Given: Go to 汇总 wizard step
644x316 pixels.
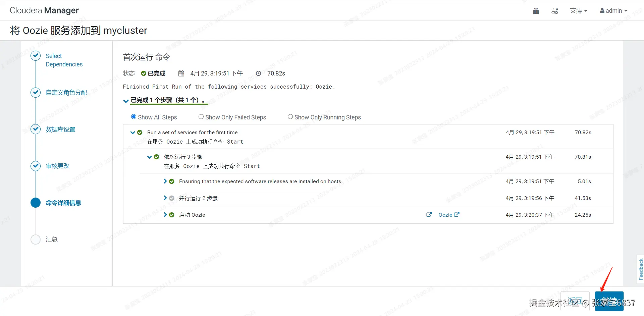Looking at the screenshot, I should 52,240.
